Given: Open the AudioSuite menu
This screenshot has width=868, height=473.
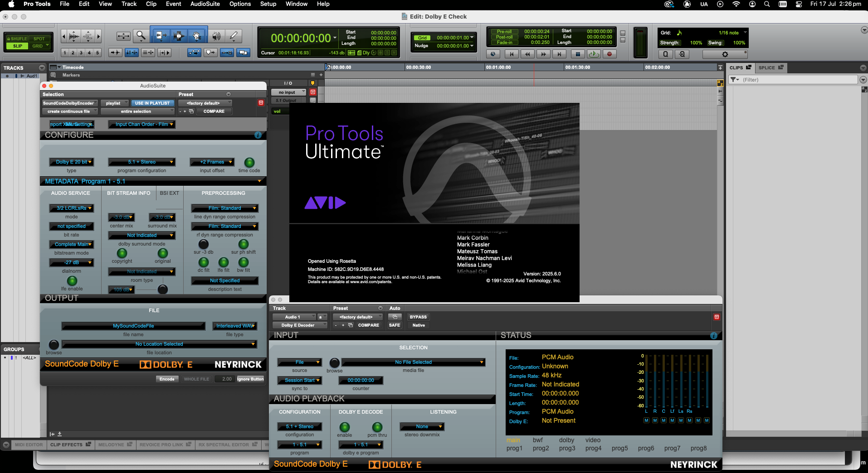Looking at the screenshot, I should pyautogui.click(x=205, y=4).
